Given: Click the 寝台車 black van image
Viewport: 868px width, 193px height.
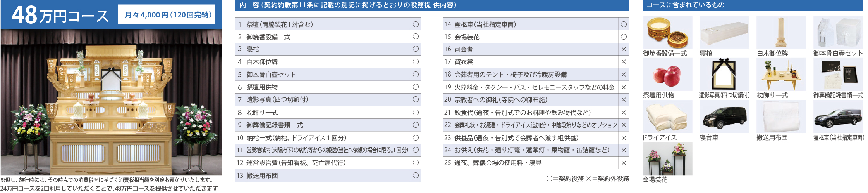Looking at the screenshot, I should 724,117.
